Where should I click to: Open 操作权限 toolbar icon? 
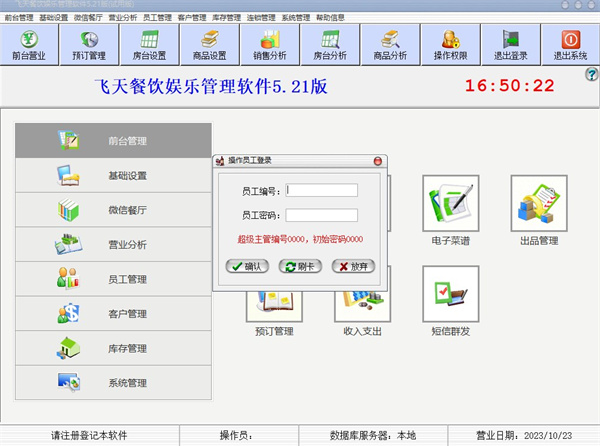(x=450, y=45)
